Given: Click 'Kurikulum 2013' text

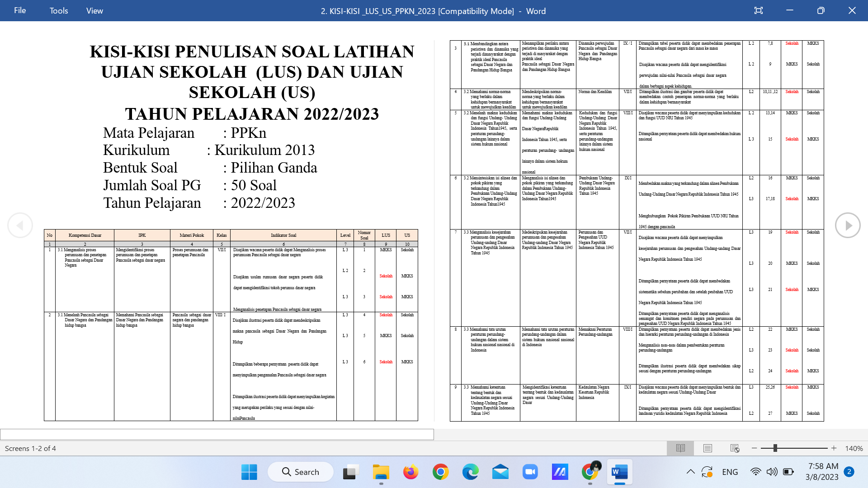Looking at the screenshot, I should pyautogui.click(x=264, y=150).
